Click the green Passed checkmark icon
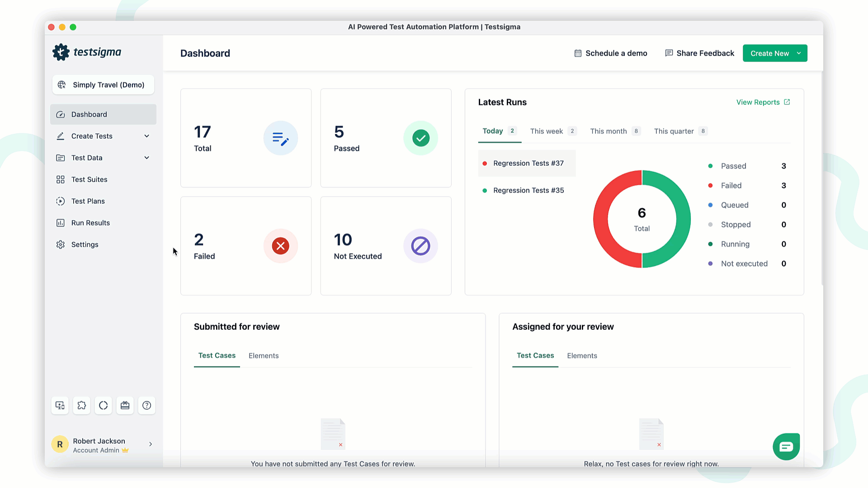 pos(420,138)
